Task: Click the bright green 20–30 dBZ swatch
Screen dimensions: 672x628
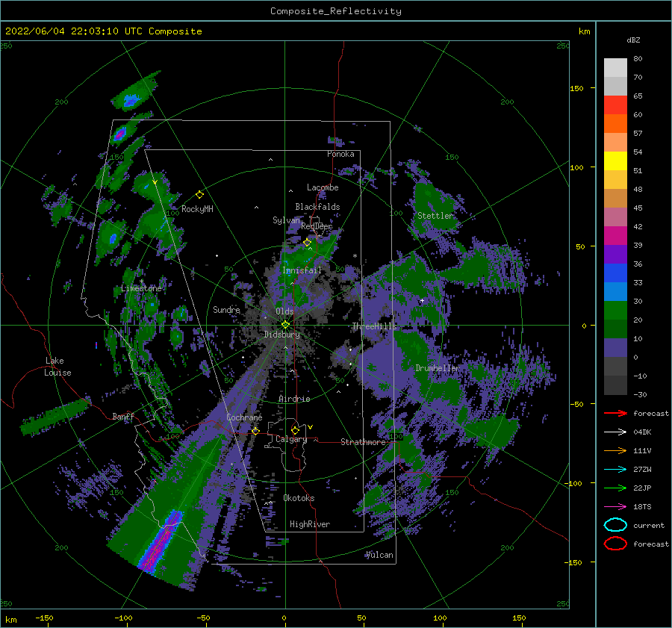Action: pyautogui.click(x=615, y=311)
